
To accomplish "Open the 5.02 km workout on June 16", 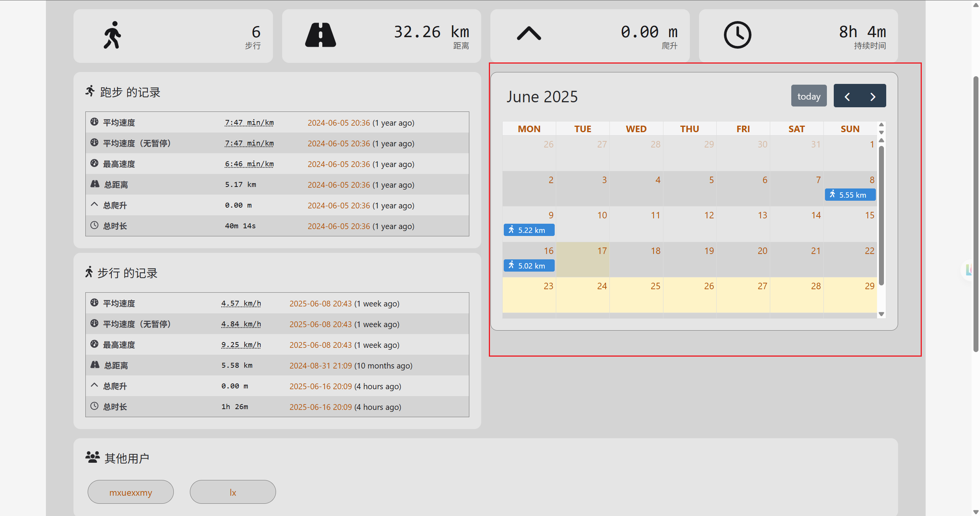I will point(529,265).
